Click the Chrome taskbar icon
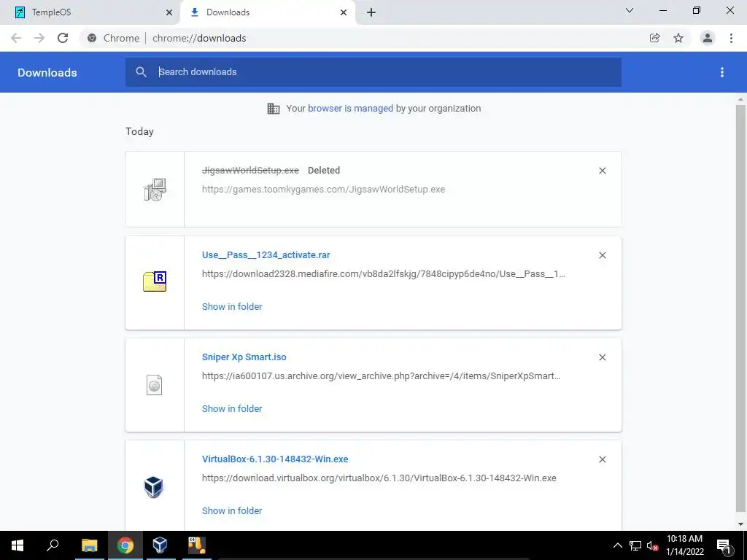This screenshot has width=747, height=560. (125, 545)
